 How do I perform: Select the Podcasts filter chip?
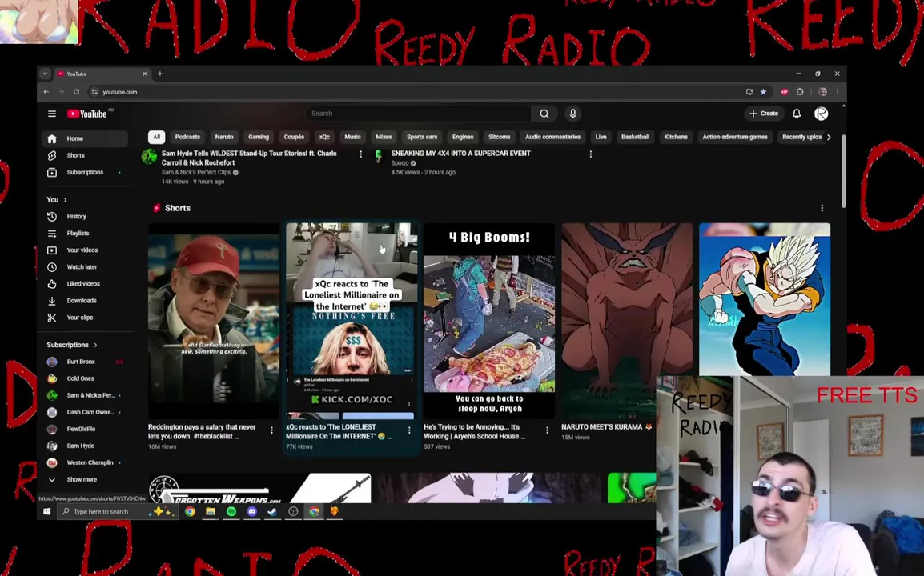[187, 138]
